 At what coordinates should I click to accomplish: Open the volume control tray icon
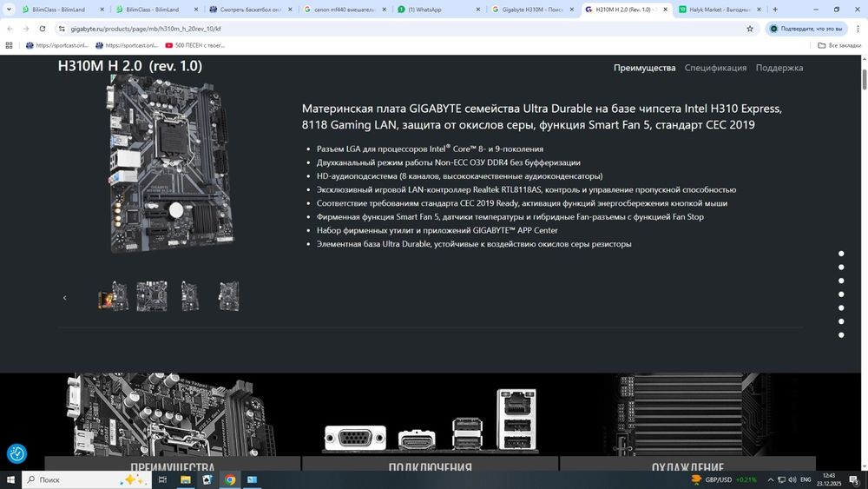792,479
